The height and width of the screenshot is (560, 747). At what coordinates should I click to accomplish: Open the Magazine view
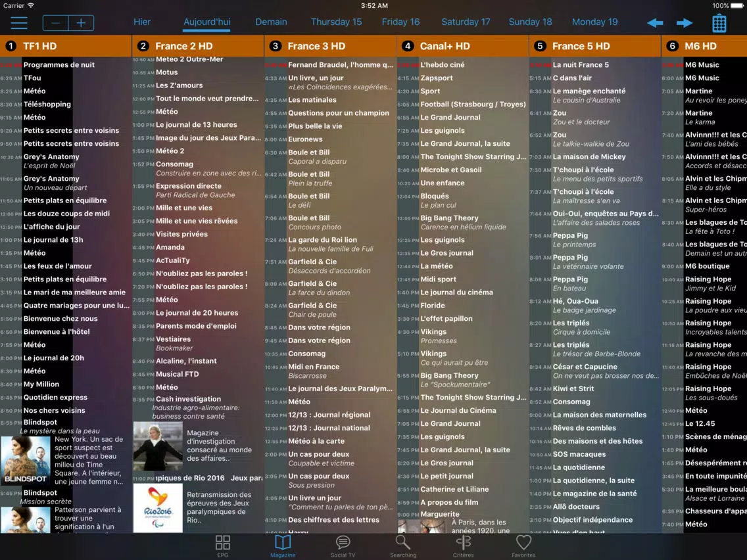[283, 546]
